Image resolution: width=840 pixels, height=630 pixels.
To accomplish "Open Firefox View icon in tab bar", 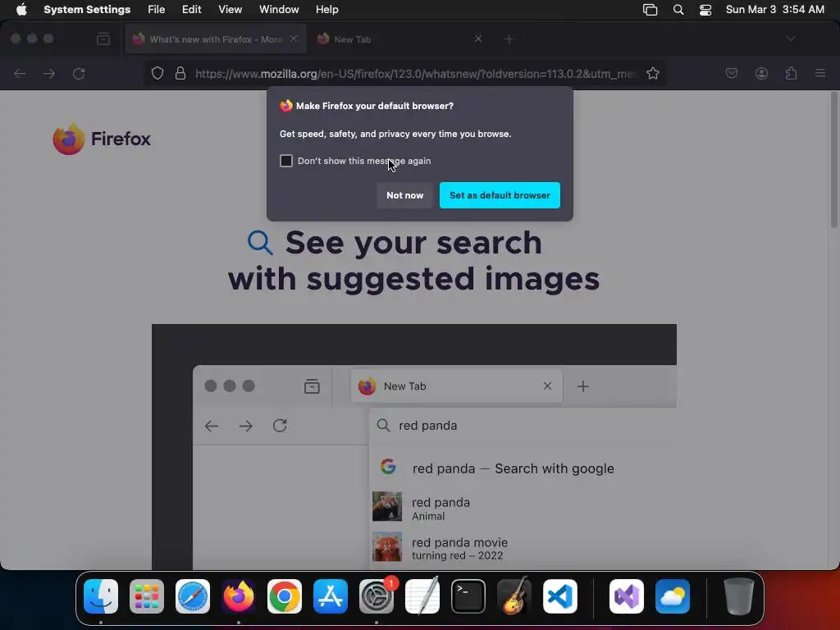I will [103, 39].
